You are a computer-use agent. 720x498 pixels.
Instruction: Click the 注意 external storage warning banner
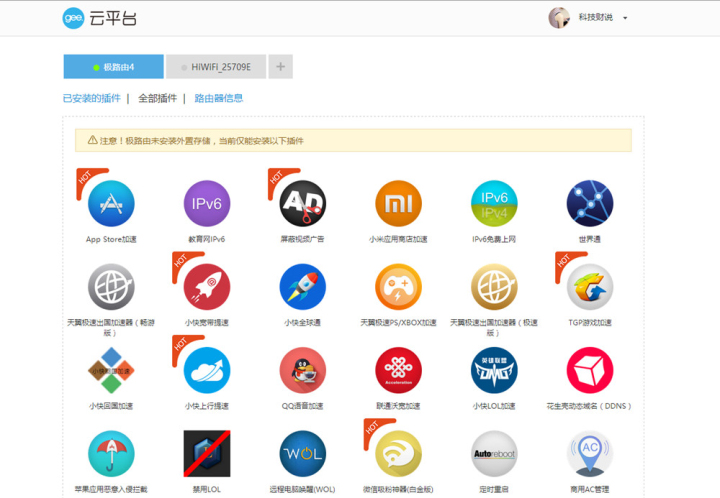(x=354, y=140)
